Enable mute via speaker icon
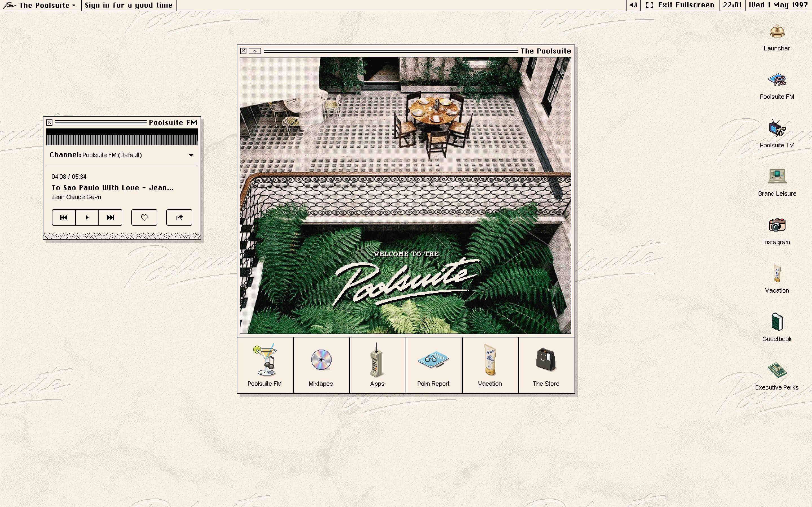The image size is (812, 507). 634,5
